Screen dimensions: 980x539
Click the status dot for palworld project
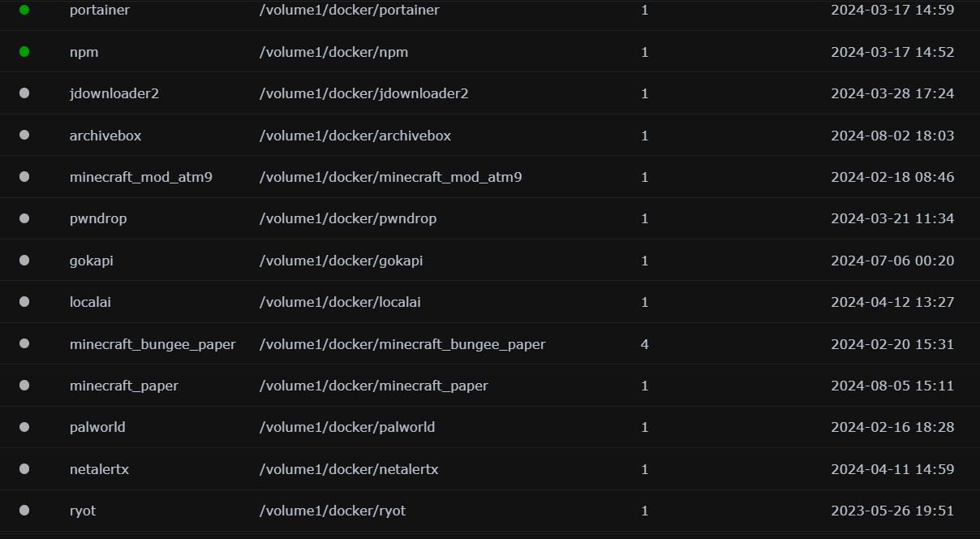click(24, 427)
